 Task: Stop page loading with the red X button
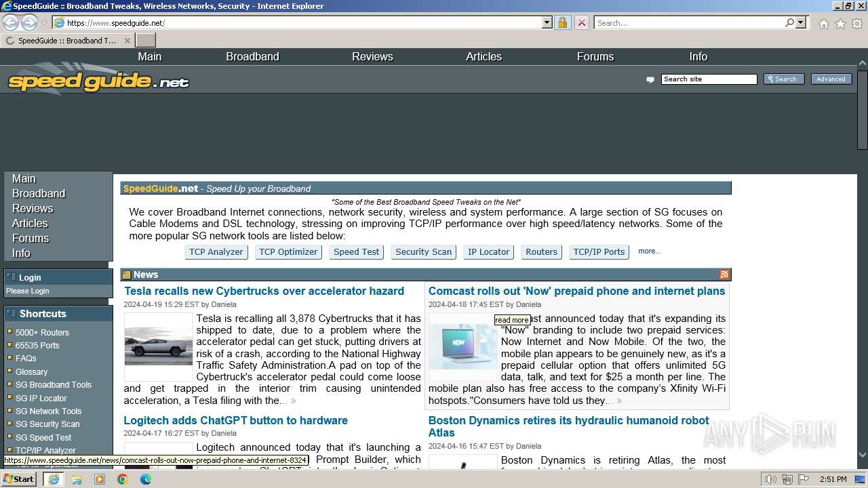coord(581,22)
